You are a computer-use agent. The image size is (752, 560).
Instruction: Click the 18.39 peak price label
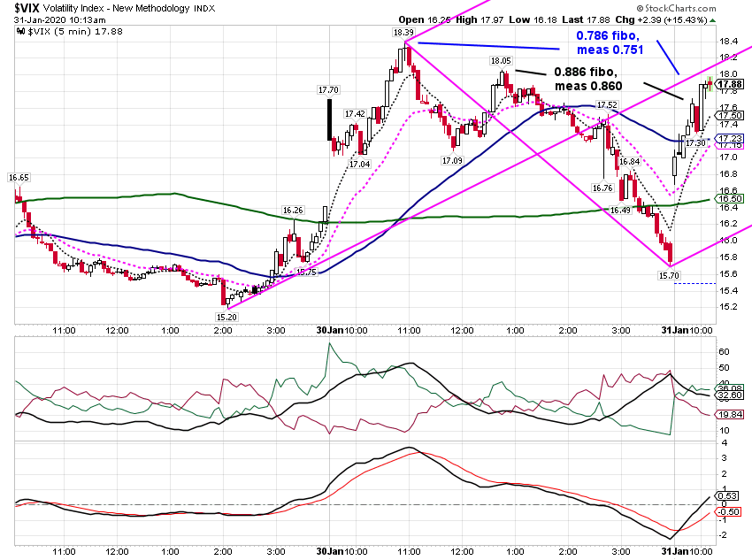pyautogui.click(x=403, y=32)
